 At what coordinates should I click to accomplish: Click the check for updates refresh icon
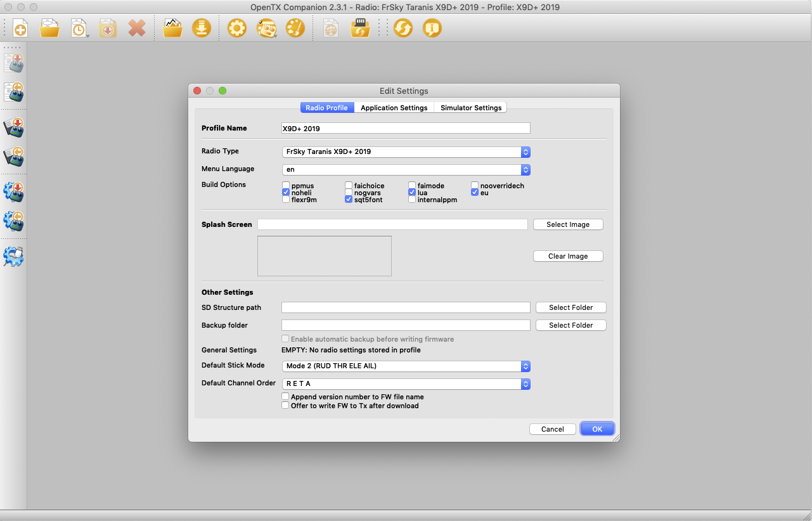[x=403, y=29]
